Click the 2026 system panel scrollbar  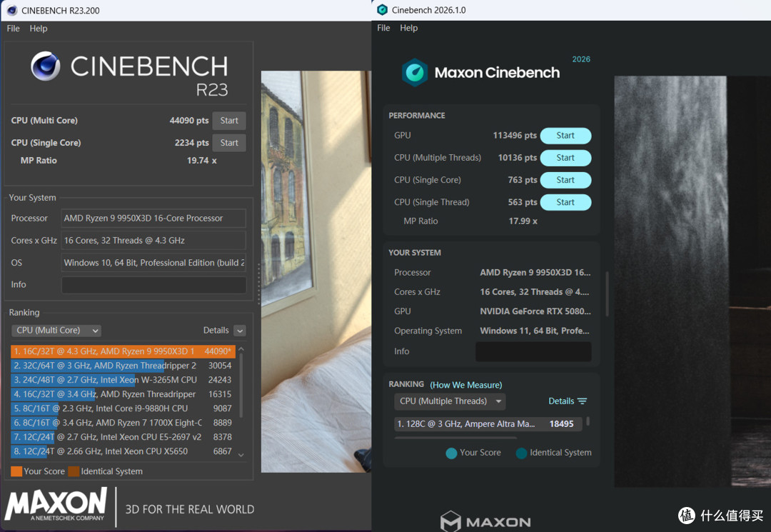(x=608, y=293)
